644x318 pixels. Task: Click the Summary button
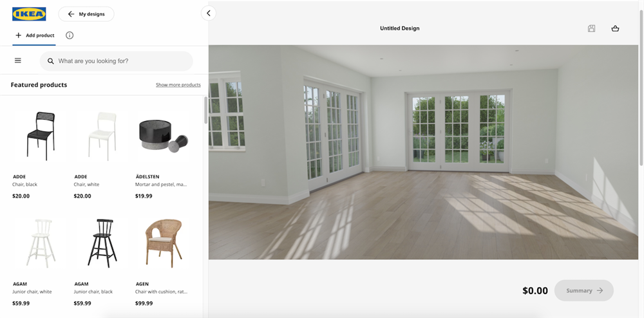pos(583,290)
